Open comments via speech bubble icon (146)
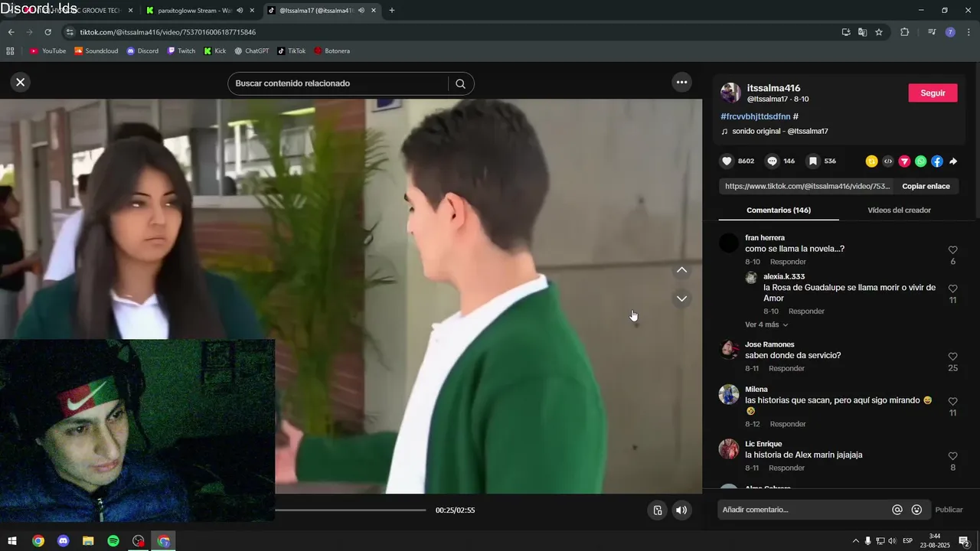 point(773,161)
